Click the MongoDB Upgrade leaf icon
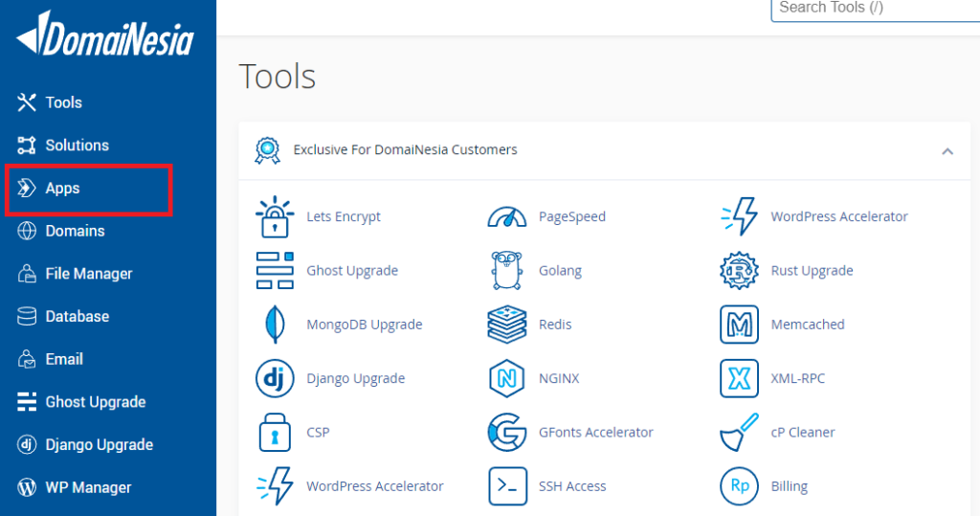The width and height of the screenshot is (980, 516). tap(275, 325)
